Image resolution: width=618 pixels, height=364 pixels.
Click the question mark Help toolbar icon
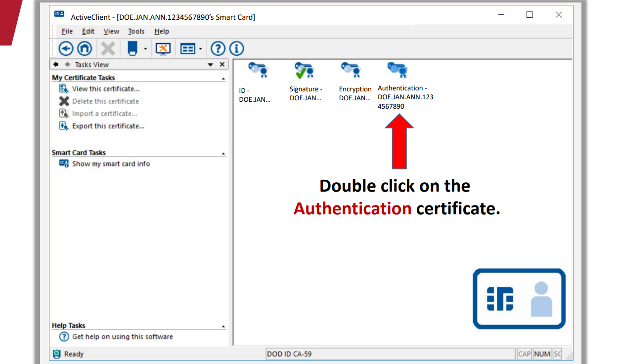[x=218, y=48]
